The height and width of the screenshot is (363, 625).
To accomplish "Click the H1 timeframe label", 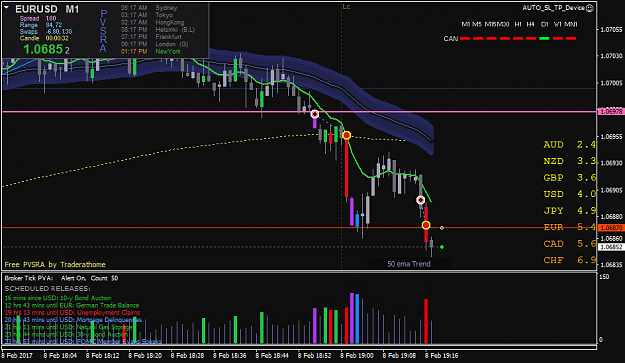I will (518, 24).
